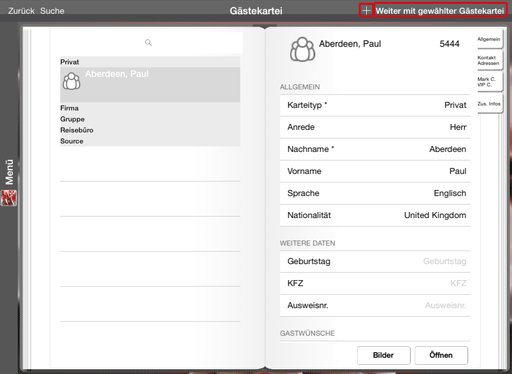
Task: Click the search magnifier icon
Action: (x=148, y=43)
